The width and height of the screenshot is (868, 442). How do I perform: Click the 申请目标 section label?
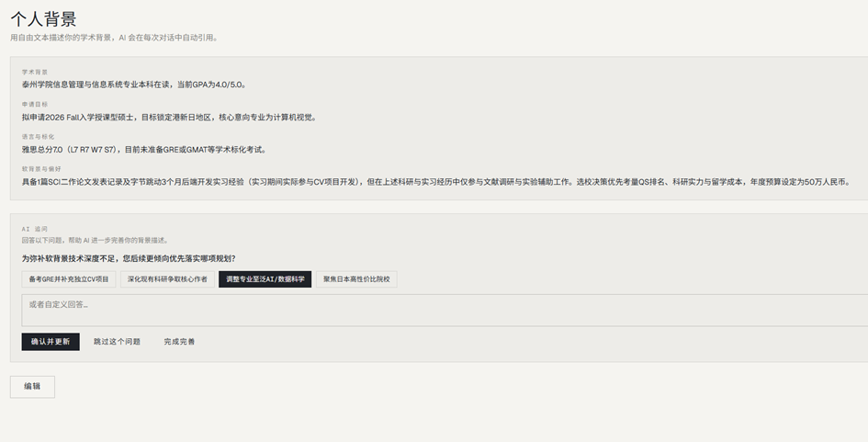coord(35,104)
